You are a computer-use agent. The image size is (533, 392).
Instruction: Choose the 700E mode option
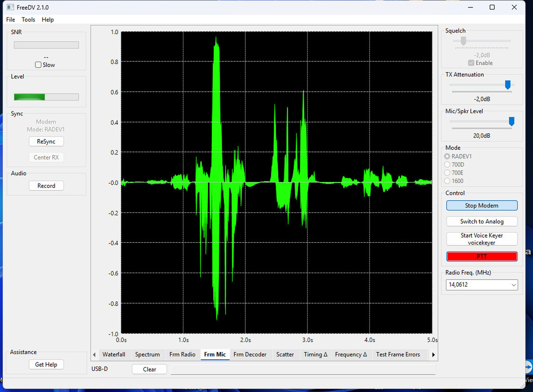(447, 173)
